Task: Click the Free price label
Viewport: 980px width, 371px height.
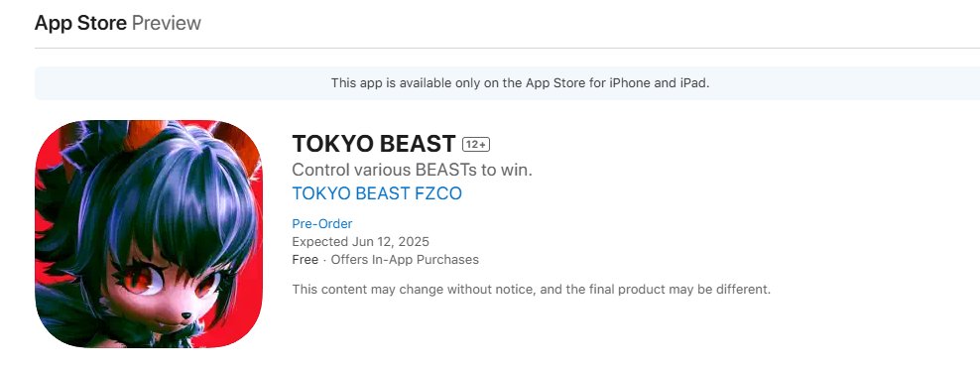Action: click(305, 260)
